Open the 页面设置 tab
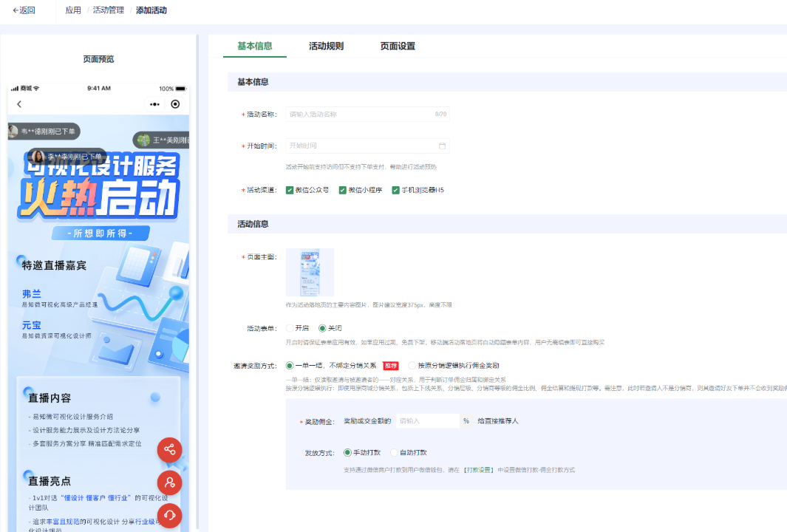Viewport: 787px width, 532px height. pos(398,46)
